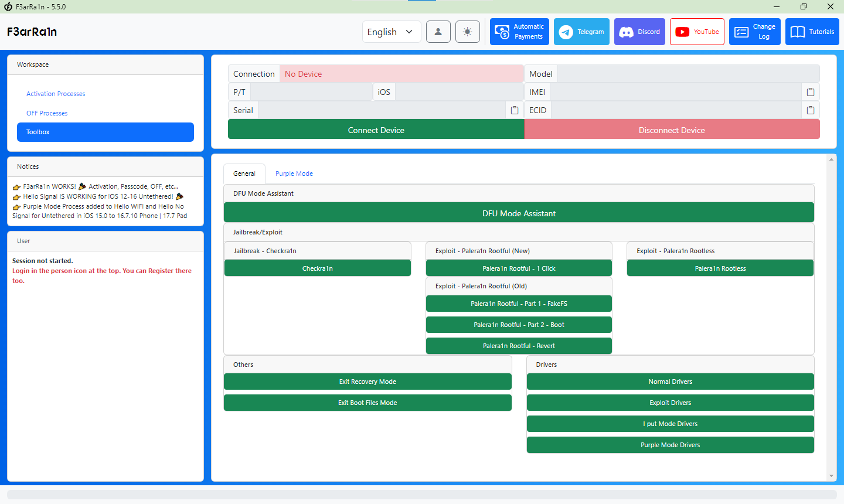The image size is (844, 504).
Task: Launch the DFU Mode Assistant
Action: click(519, 213)
